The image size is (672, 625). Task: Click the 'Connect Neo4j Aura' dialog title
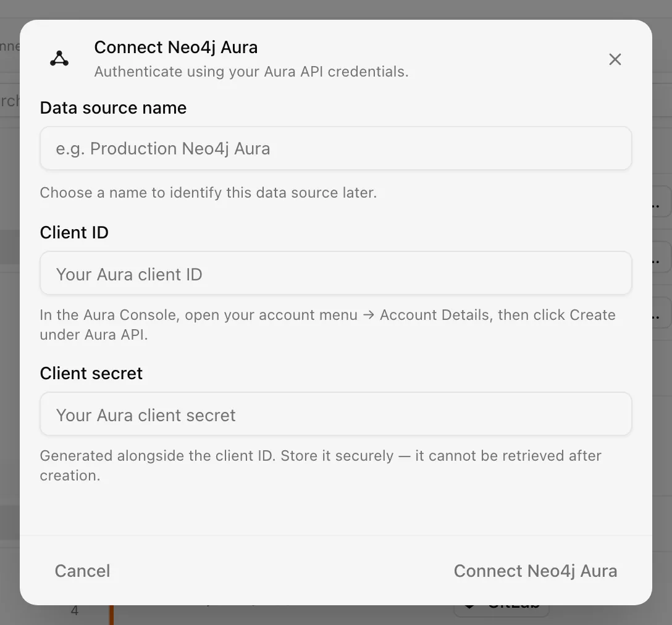[175, 47]
